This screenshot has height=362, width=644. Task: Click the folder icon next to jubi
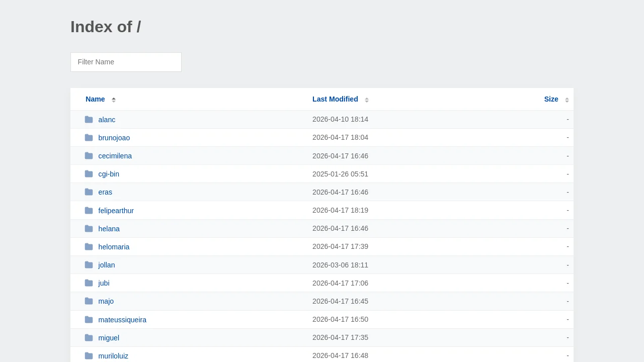tap(89, 283)
